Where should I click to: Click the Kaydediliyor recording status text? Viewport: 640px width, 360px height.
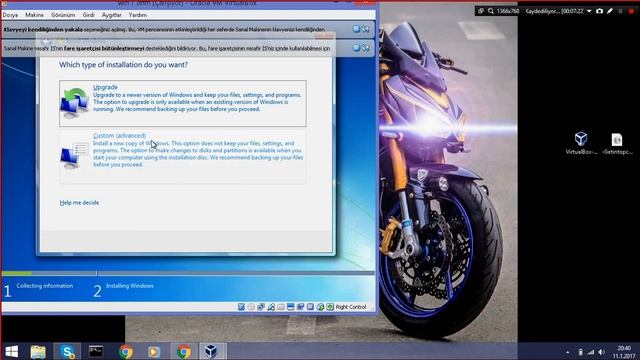coord(555,11)
